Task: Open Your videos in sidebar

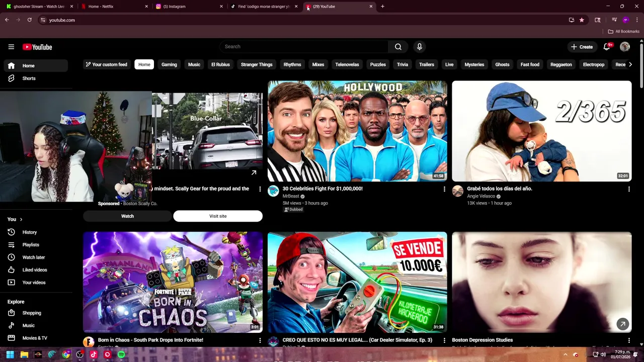Action: [35, 283]
